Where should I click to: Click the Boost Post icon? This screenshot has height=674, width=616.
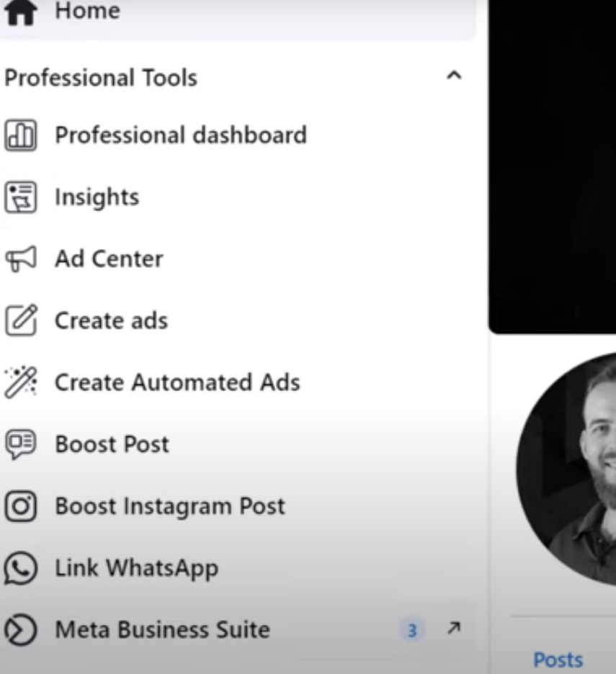(20, 444)
